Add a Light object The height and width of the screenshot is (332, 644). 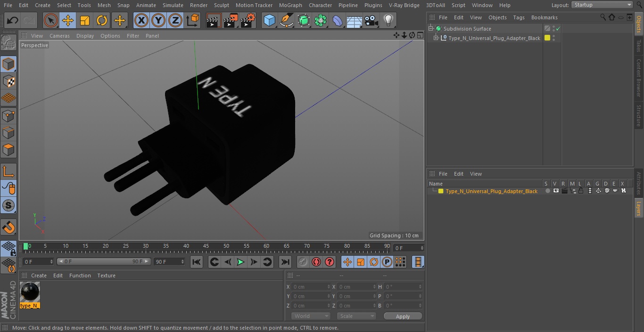pos(388,20)
